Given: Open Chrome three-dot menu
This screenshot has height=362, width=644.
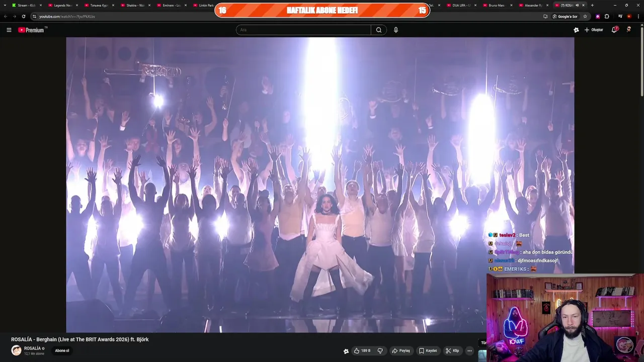Looking at the screenshot, I should click(x=638, y=16).
